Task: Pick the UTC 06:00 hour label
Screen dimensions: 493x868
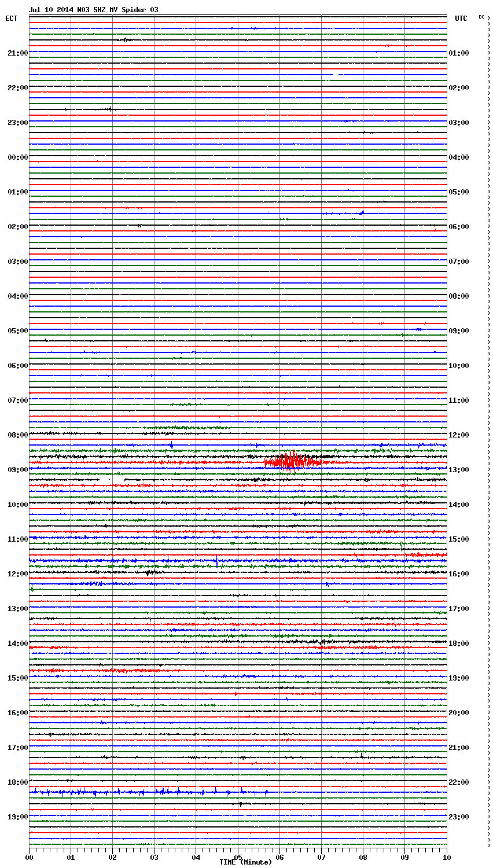Action: [x=459, y=227]
